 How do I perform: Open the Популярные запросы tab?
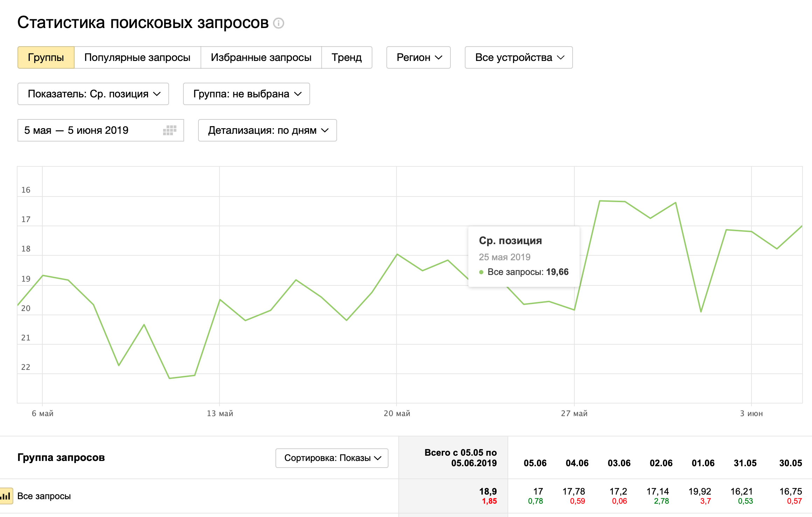click(137, 57)
